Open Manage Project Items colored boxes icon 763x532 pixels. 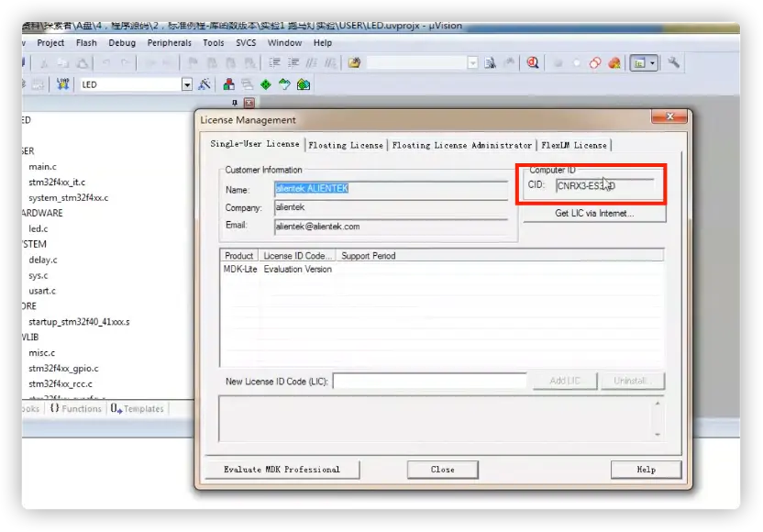tap(228, 84)
